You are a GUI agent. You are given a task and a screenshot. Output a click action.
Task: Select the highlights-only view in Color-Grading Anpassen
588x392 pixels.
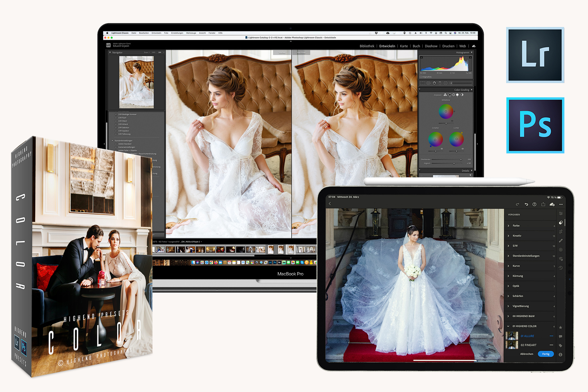(x=457, y=95)
